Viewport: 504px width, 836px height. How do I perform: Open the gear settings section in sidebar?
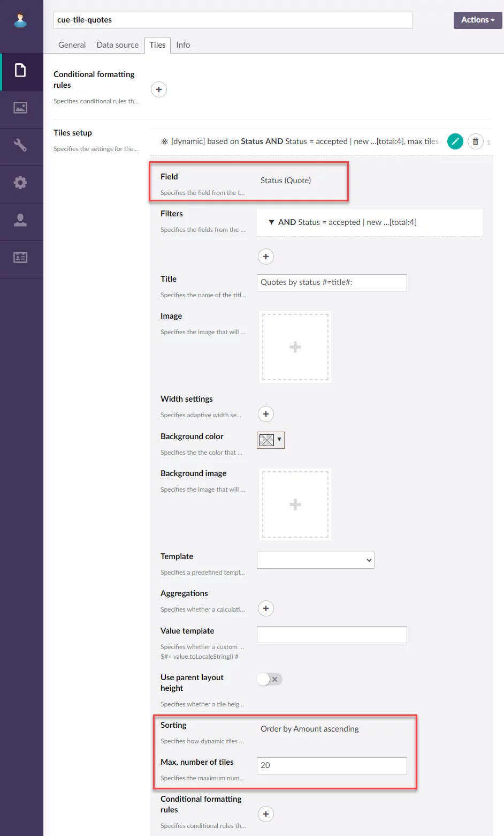[20, 183]
